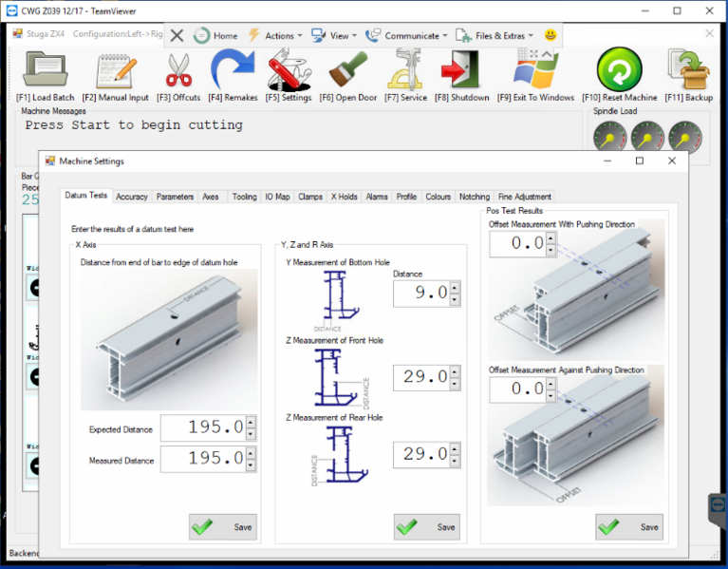Click second Spindle Load gauge
728x569 pixels.
[647, 138]
